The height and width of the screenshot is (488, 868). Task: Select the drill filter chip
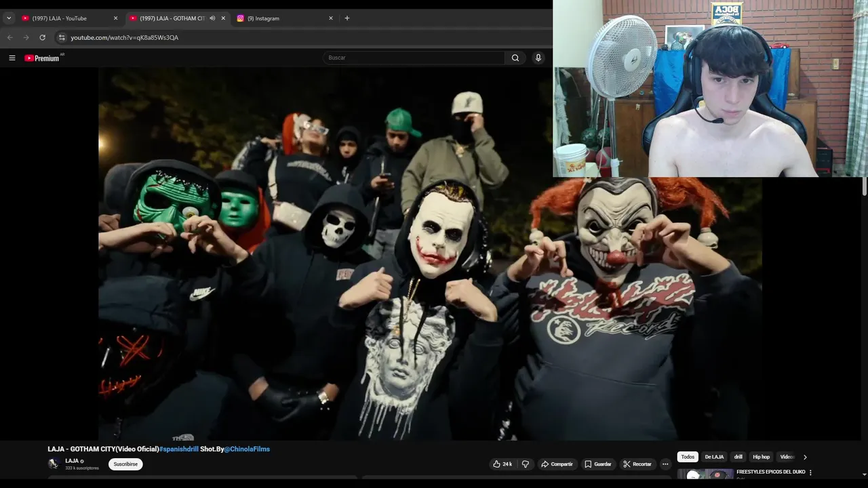pos(738,457)
